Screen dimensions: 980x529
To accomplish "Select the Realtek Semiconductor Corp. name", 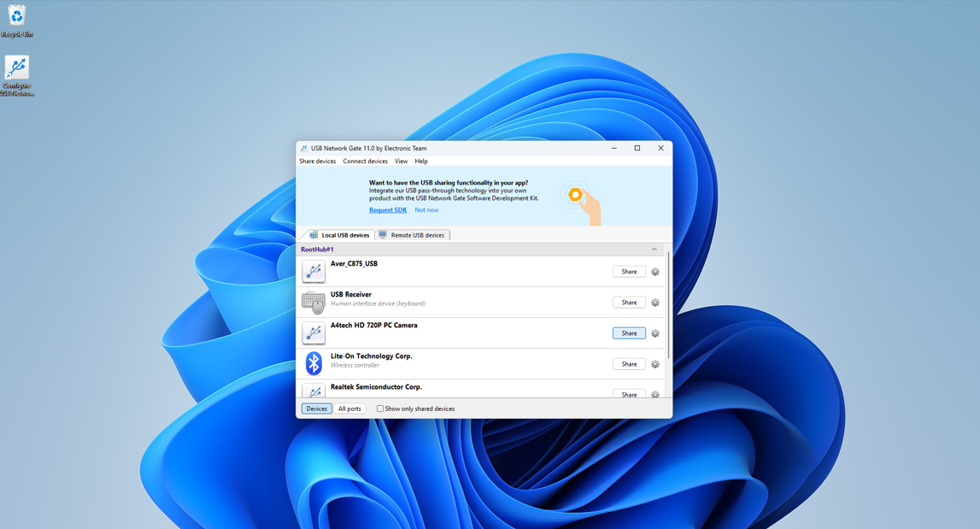I will (376, 386).
